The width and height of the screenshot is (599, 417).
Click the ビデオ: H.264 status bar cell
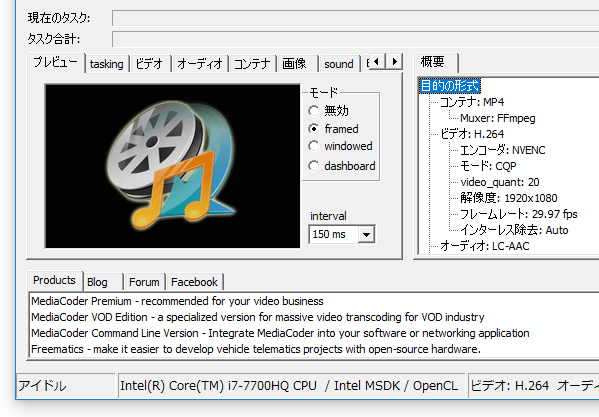point(534,386)
